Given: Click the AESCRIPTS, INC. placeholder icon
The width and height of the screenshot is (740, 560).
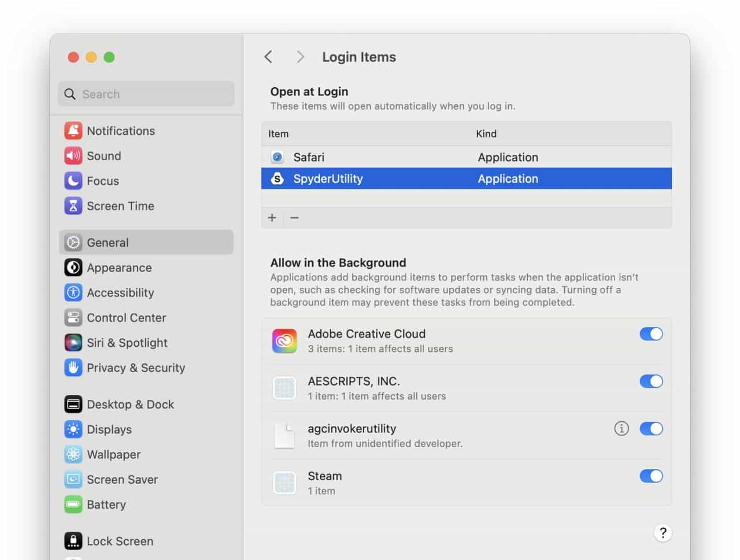Looking at the screenshot, I should (x=284, y=388).
